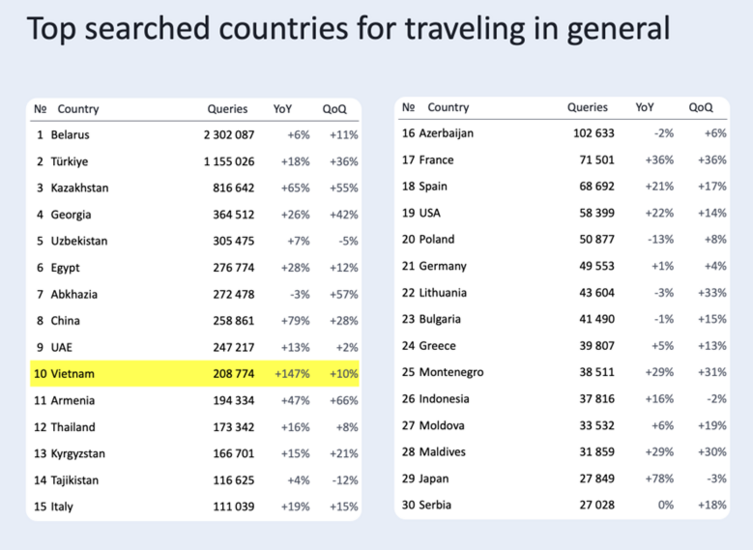The height and width of the screenshot is (550, 753).
Task: Click Abkhazia's +57% QoQ value
Action: [341, 295]
